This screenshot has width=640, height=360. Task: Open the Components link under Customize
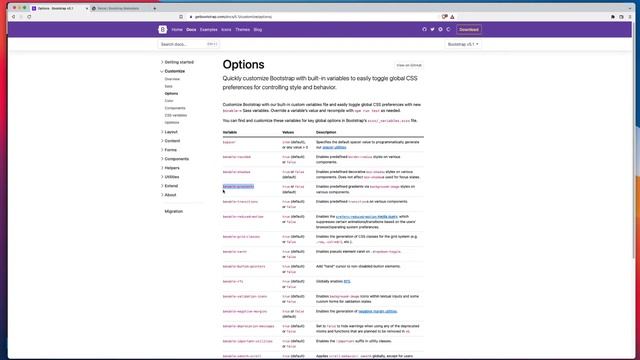175,108
